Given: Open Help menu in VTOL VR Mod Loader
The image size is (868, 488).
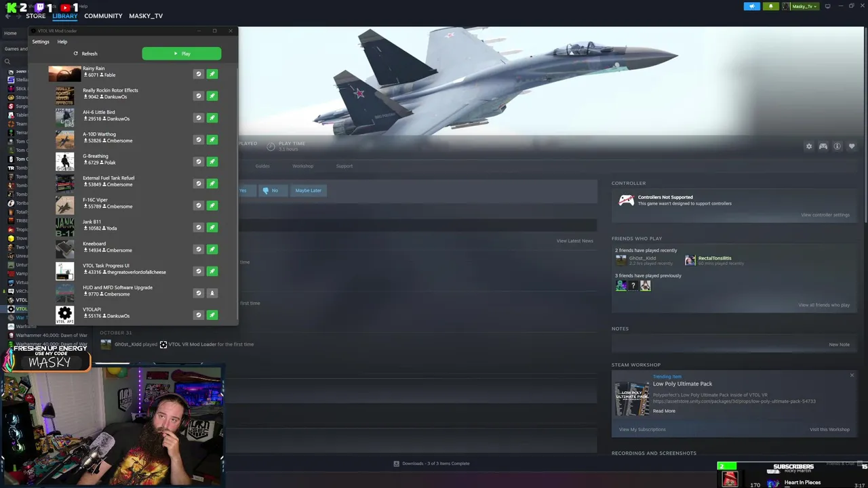Looking at the screenshot, I should coord(62,42).
